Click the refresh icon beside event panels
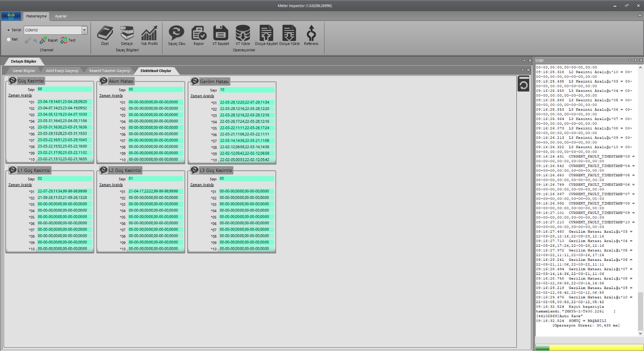The height and width of the screenshot is (351, 644). [523, 84]
